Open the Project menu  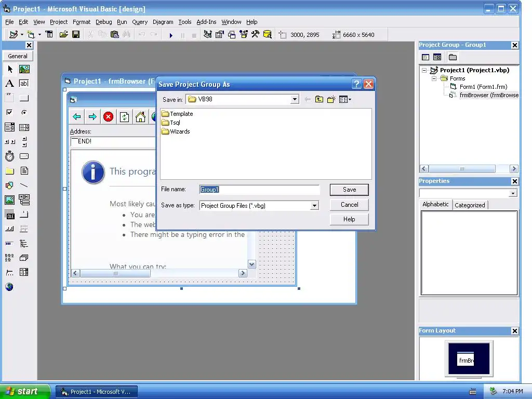59,22
